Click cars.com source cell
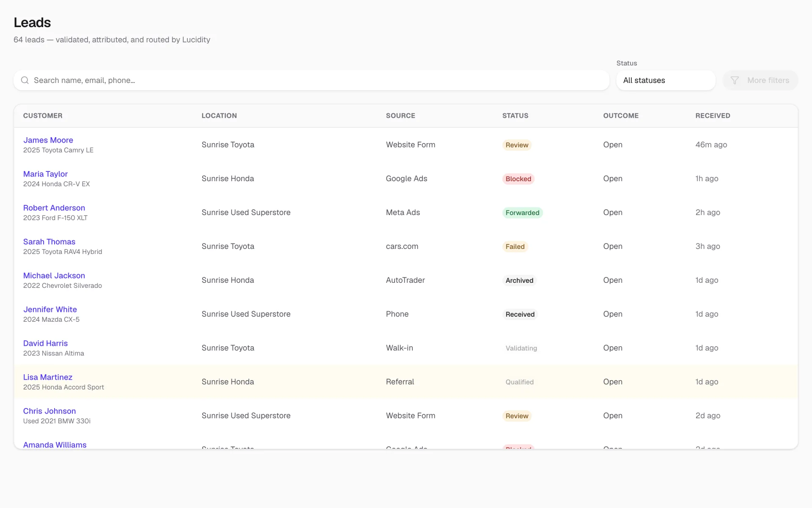 (402, 246)
